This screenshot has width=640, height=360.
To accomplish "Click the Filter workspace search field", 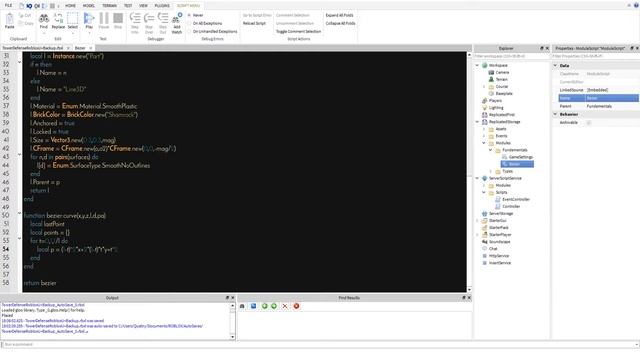I will click(511, 56).
